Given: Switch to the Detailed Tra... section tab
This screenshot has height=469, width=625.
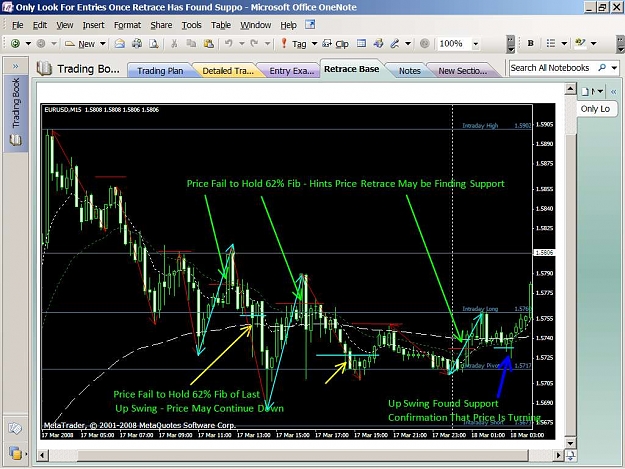Looking at the screenshot, I should coord(228,71).
